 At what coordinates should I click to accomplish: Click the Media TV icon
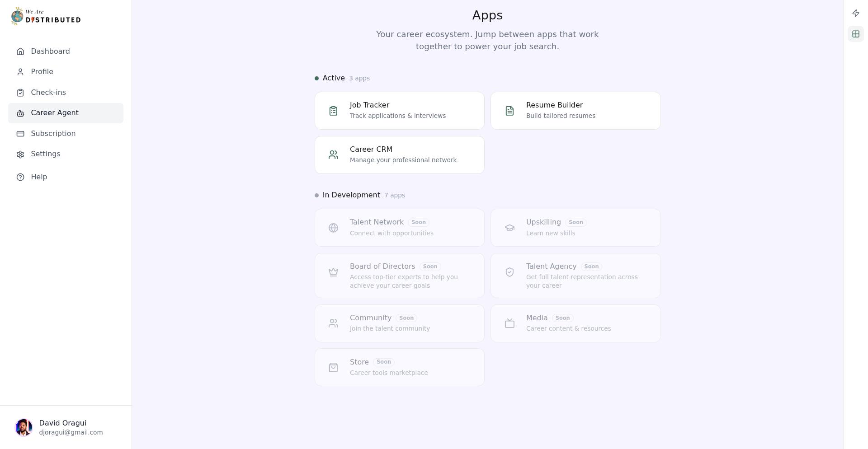click(x=509, y=323)
